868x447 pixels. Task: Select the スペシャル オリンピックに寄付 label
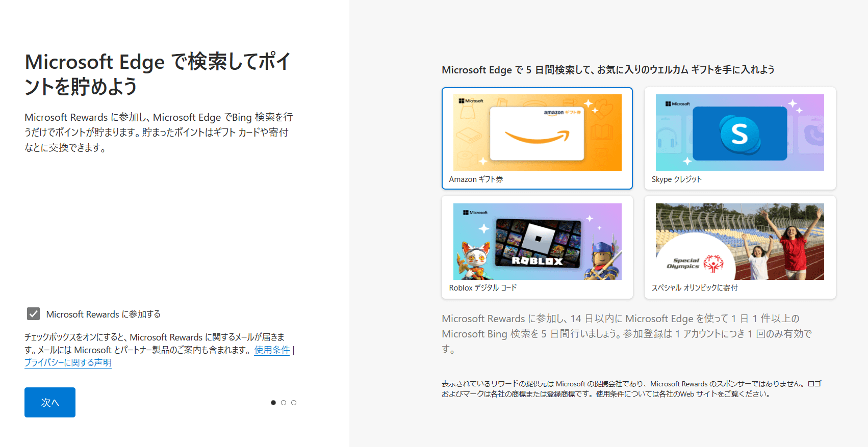tap(694, 288)
